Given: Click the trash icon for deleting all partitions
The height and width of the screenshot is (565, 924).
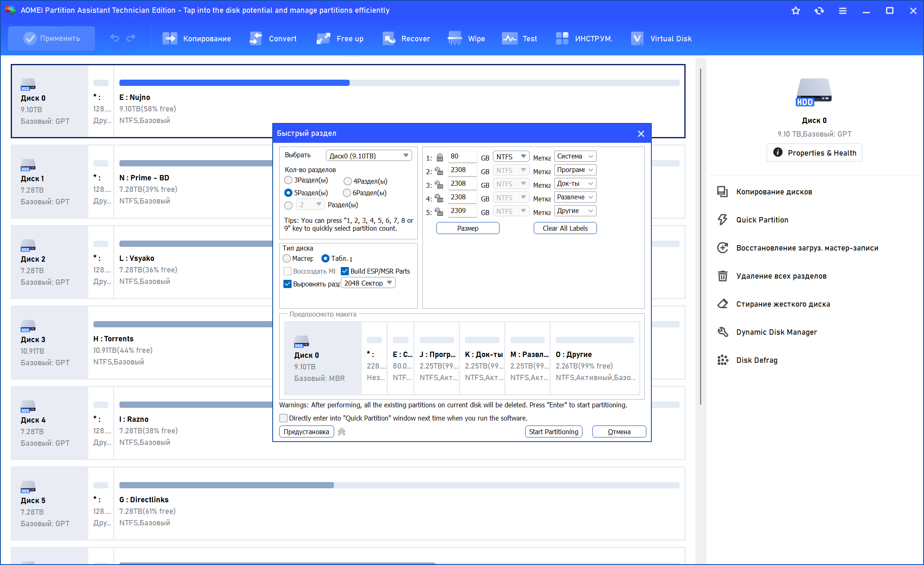Looking at the screenshot, I should tap(723, 276).
